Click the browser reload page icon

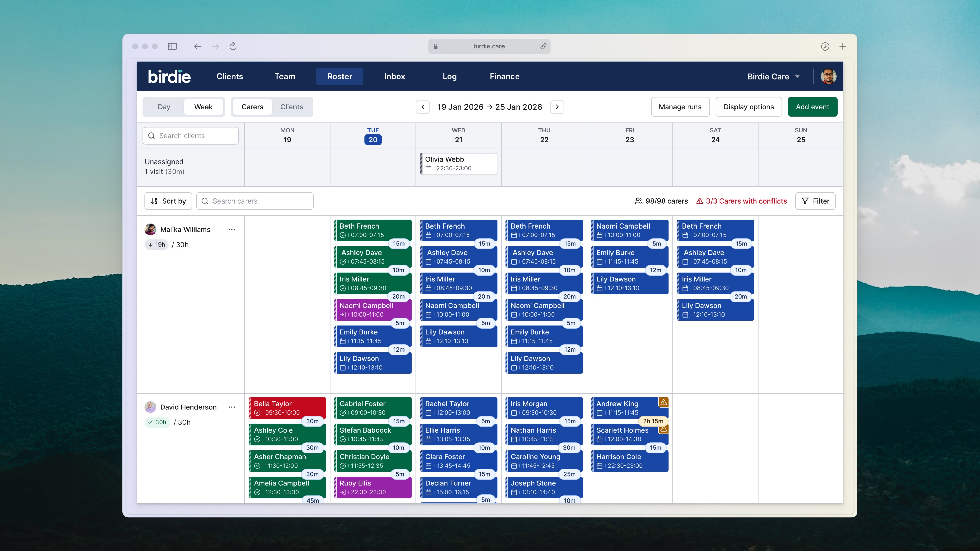click(233, 46)
